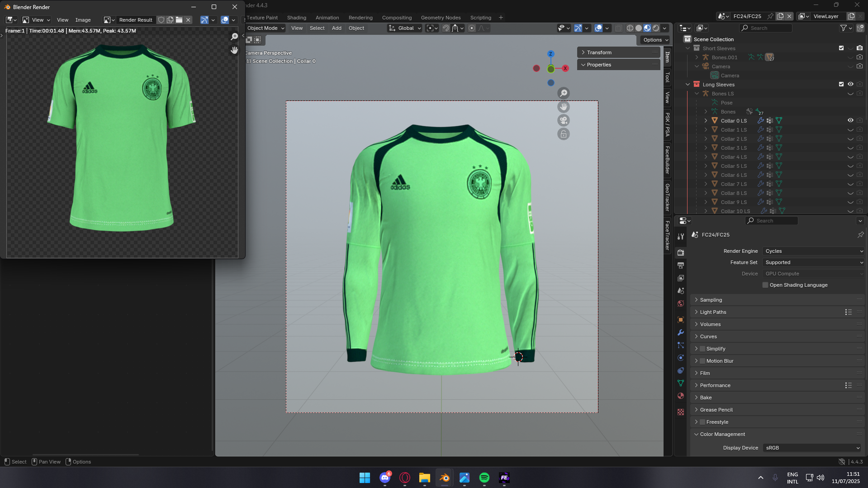
Task: Open the Modifiers wrench properties tab
Action: [x=681, y=332]
